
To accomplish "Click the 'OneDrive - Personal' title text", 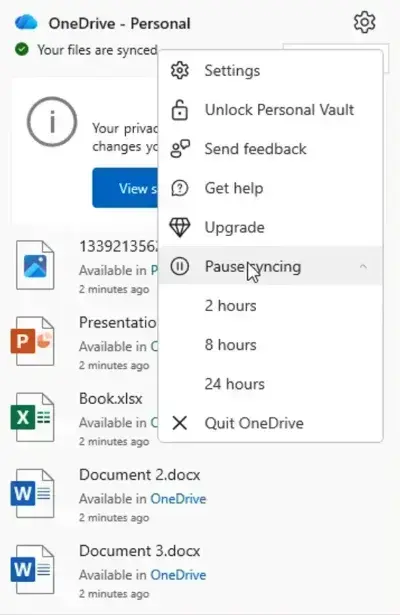I will [120, 24].
